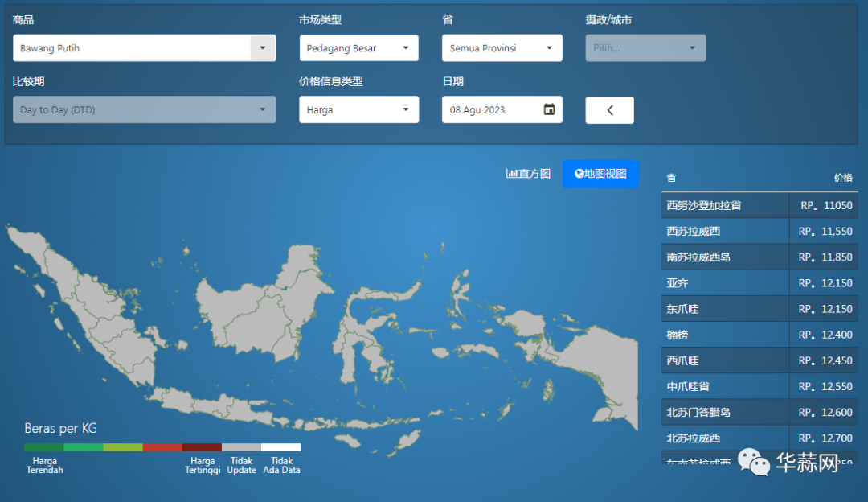The height and width of the screenshot is (502, 868).
Task: Click the dark green Harga Terendah legend swatch
Action: pyautogui.click(x=43, y=447)
